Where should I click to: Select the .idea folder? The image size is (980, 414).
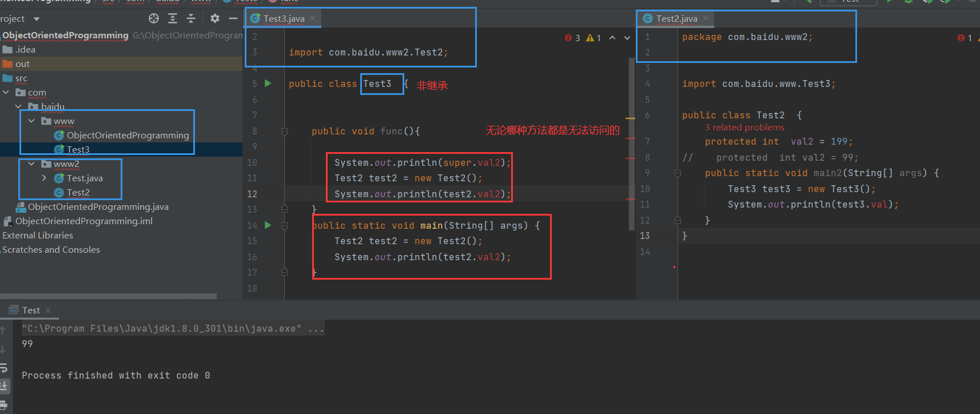[x=25, y=49]
